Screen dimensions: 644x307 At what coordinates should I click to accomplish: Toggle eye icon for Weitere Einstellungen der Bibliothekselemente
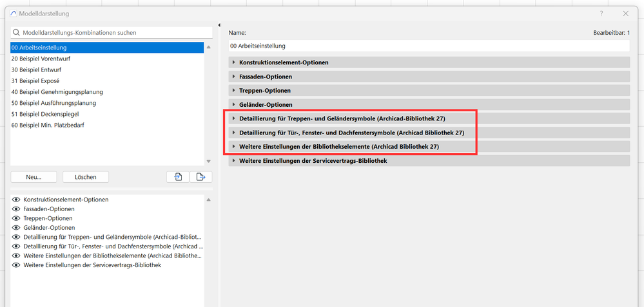[16, 256]
